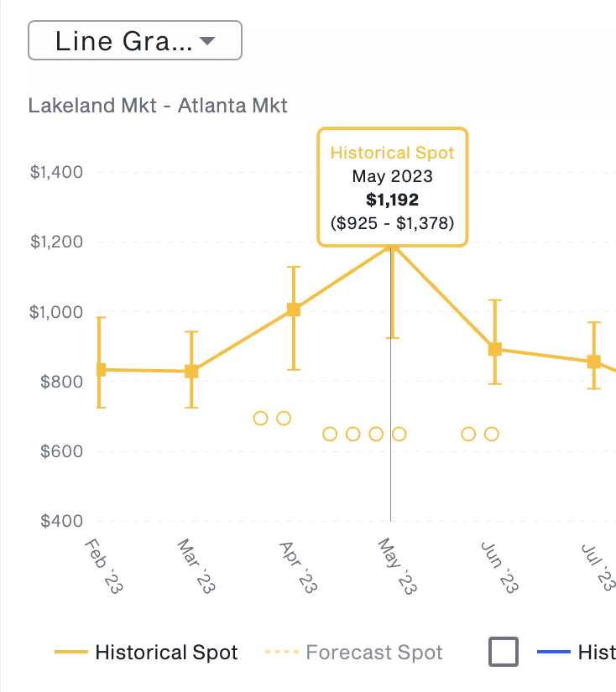Click the Feb '23 square data point
Screen dimensions: 616x692
coord(100,369)
